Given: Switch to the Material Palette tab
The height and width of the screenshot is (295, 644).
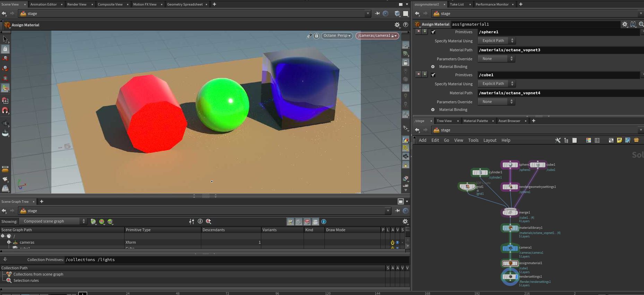Looking at the screenshot, I should click(x=475, y=121).
